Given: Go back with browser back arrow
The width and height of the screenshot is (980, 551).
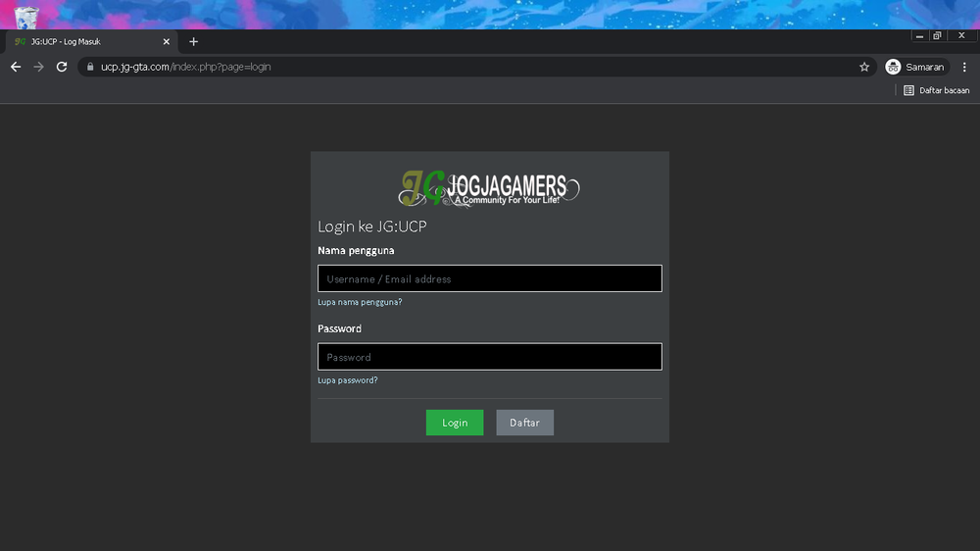Looking at the screenshot, I should (16, 67).
